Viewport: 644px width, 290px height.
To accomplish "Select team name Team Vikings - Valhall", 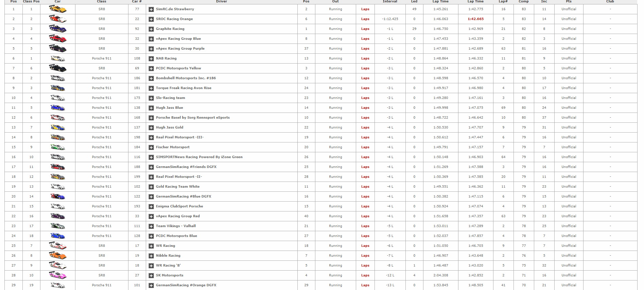I will [x=176, y=226].
